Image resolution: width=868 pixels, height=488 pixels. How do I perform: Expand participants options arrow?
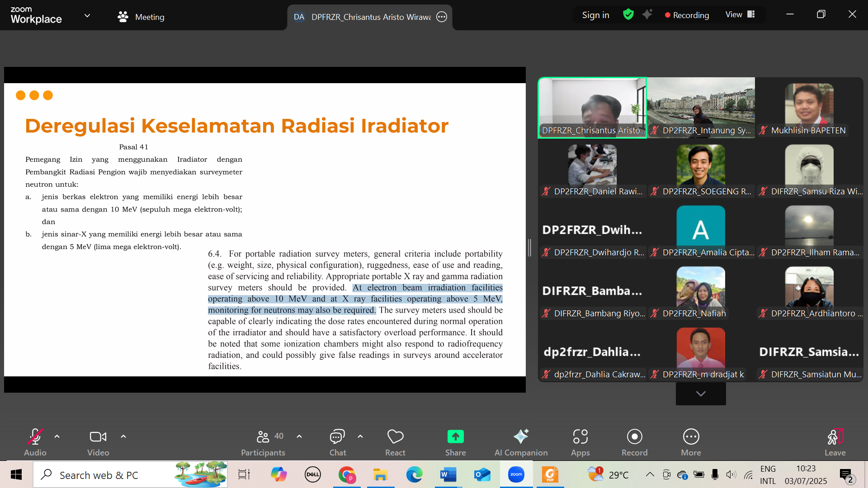coord(299,436)
